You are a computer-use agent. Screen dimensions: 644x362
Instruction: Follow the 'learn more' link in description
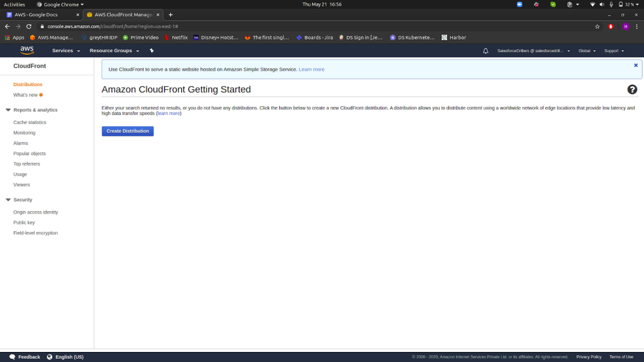tap(169, 113)
